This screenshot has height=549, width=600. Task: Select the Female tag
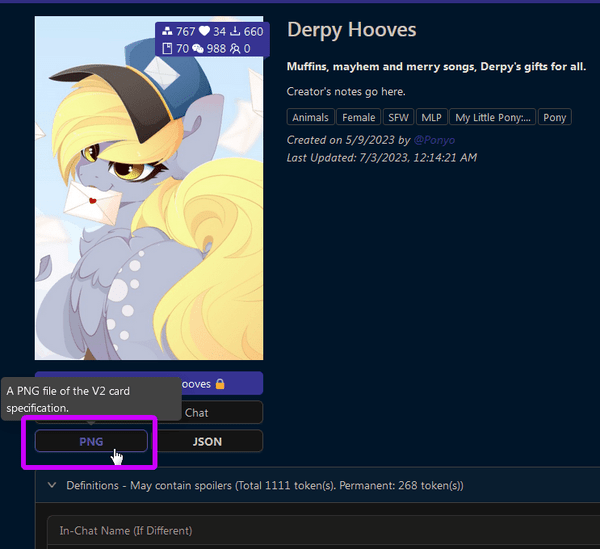point(359,118)
